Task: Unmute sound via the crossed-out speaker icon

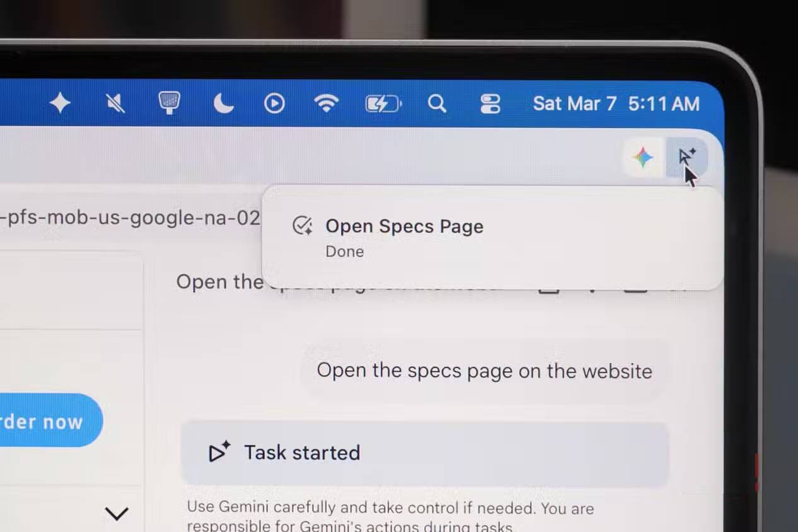Action: point(115,103)
